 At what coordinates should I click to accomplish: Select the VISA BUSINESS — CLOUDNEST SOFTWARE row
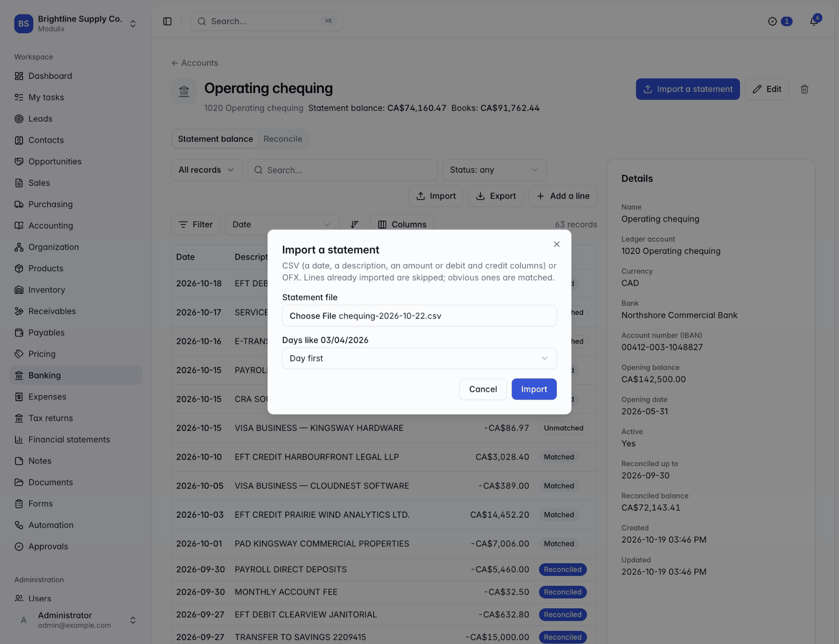[384, 486]
